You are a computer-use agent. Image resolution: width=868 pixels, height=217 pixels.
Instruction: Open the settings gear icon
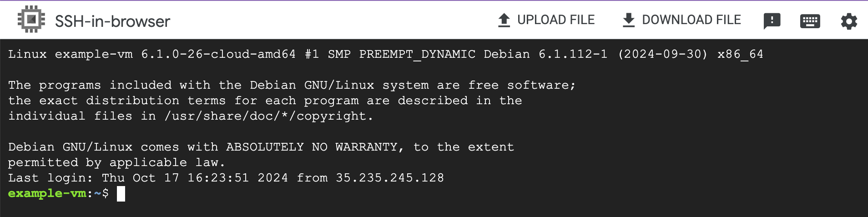849,21
